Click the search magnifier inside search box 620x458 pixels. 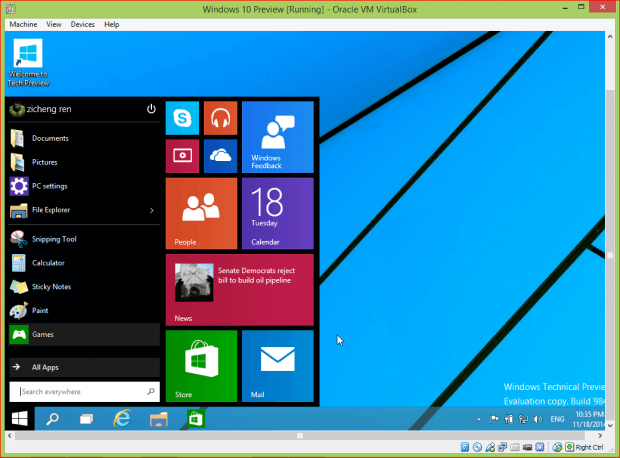(151, 392)
